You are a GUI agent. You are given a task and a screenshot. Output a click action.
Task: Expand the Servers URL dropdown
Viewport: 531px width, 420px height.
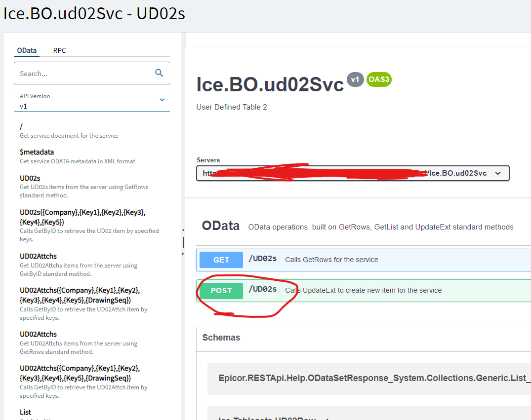[x=353, y=173]
